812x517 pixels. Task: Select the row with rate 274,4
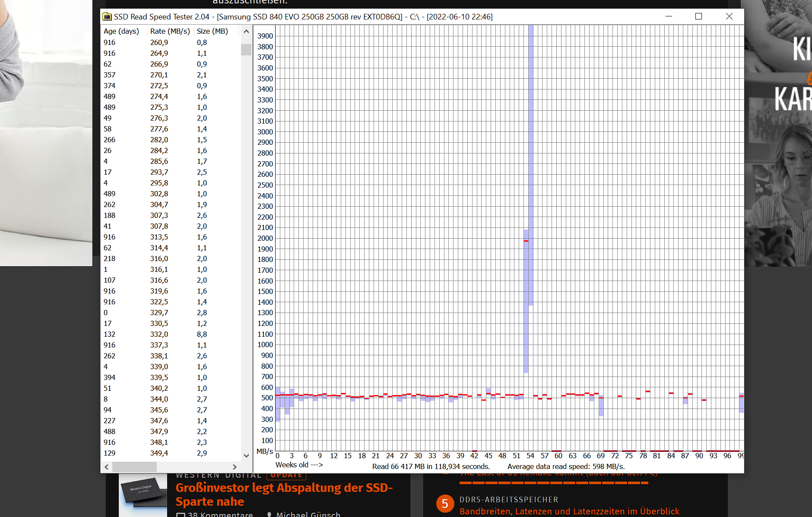171,96
